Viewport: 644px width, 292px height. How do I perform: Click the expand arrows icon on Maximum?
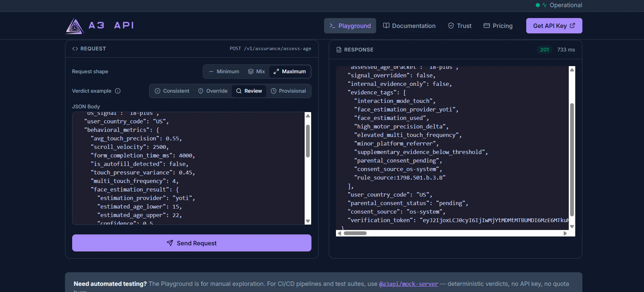pyautogui.click(x=276, y=72)
